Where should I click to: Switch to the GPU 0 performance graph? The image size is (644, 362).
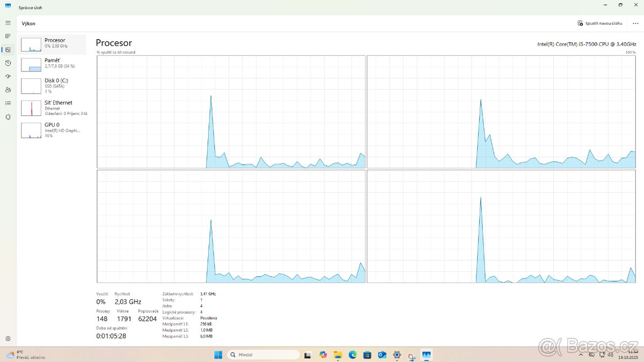tap(52, 129)
